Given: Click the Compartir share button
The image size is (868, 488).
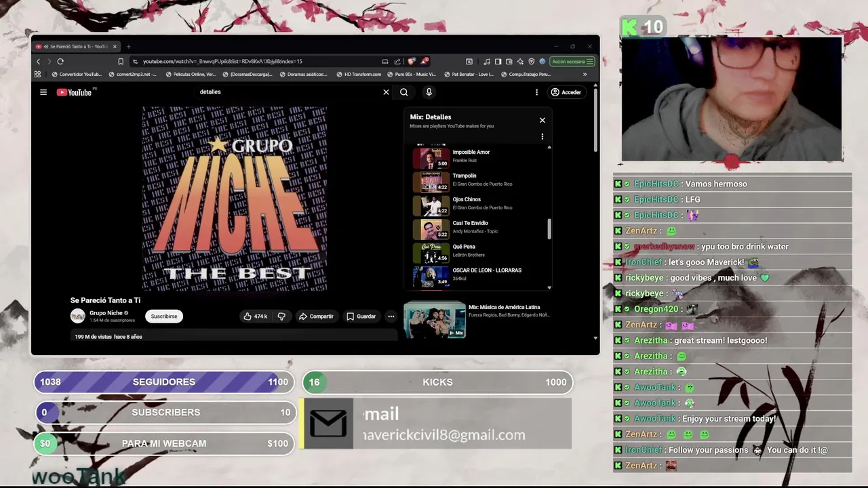Looking at the screenshot, I should pyautogui.click(x=316, y=317).
